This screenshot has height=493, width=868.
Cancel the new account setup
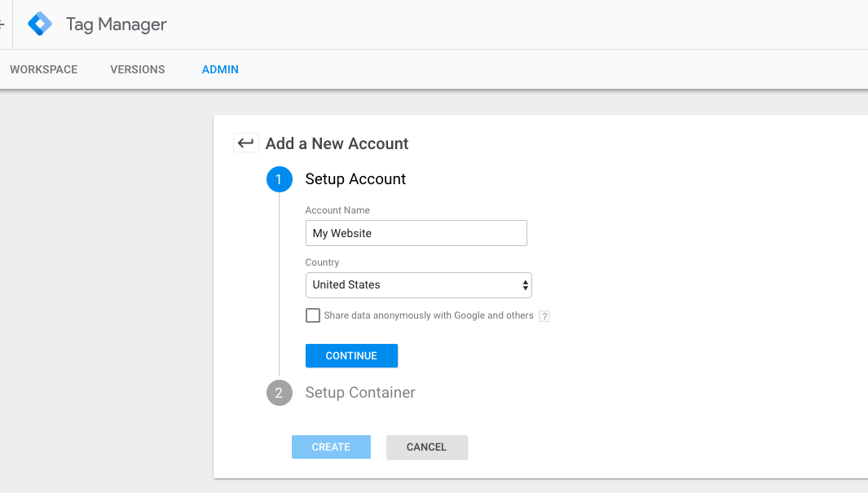pos(427,447)
